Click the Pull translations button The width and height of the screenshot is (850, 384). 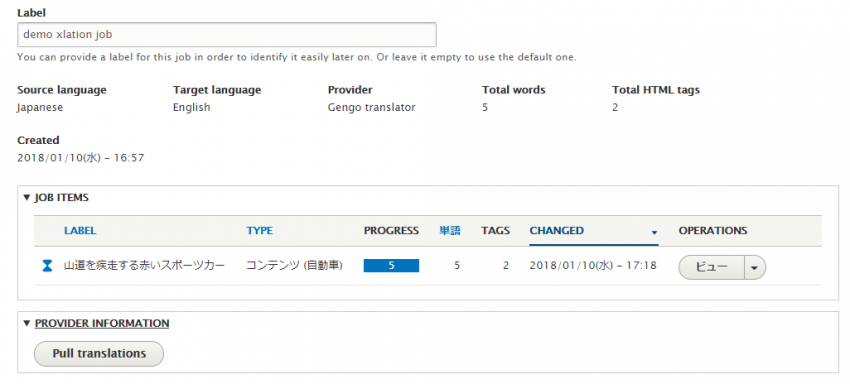tap(99, 354)
